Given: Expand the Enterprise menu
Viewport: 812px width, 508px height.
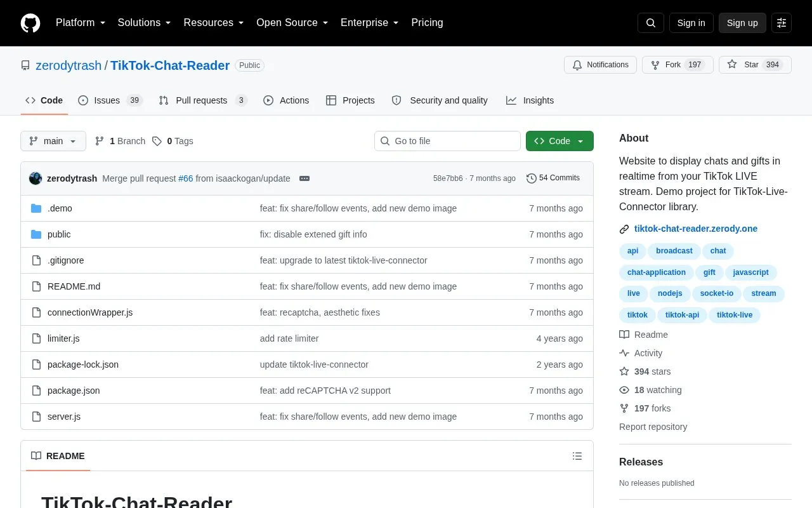Looking at the screenshot, I should click(x=370, y=23).
